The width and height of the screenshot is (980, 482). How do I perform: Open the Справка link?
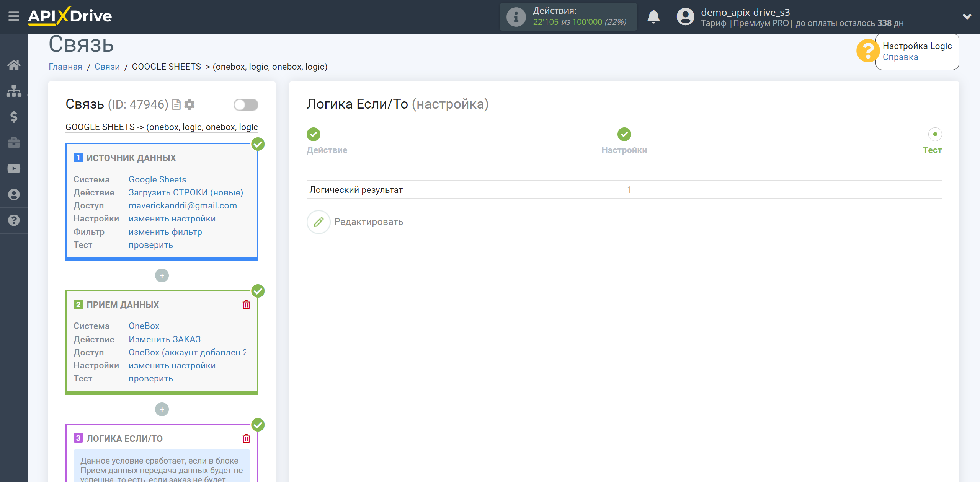click(x=900, y=57)
